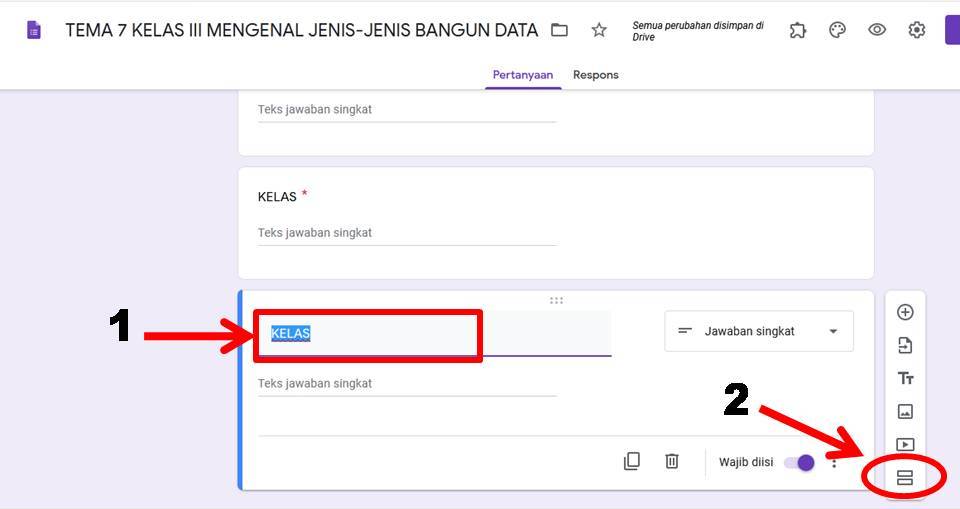The width and height of the screenshot is (960, 509).
Task: Click the saved to Drive status text
Action: [x=697, y=31]
